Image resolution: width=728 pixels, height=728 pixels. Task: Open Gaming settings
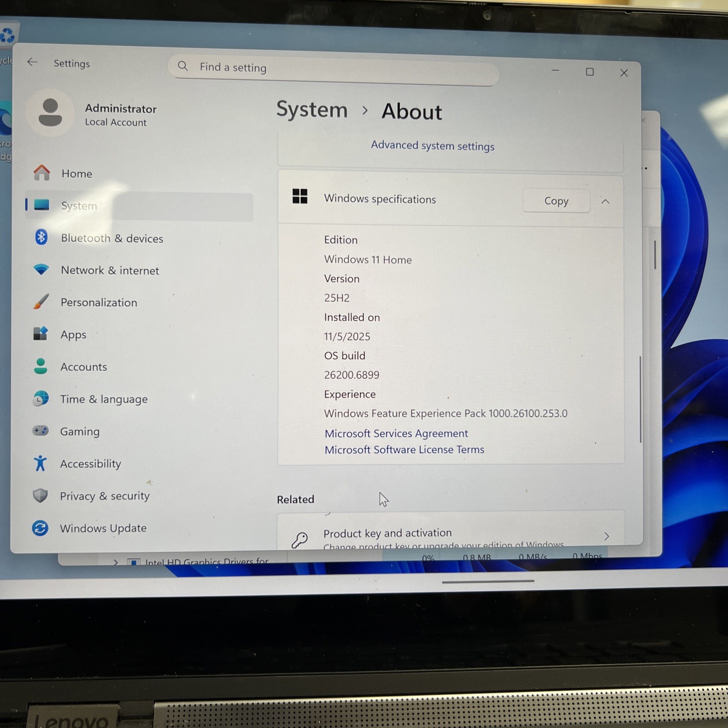(x=139, y=431)
